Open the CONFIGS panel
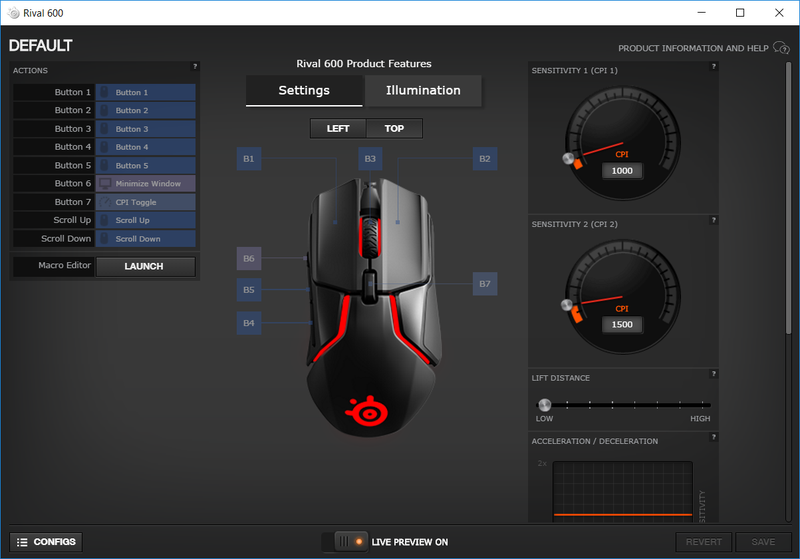800x559 pixels. click(46, 542)
